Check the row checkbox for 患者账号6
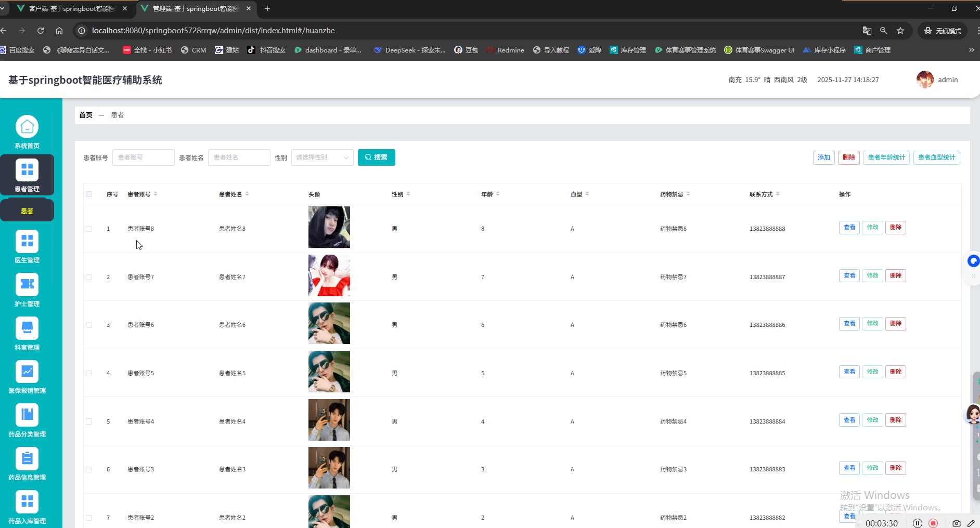Image resolution: width=980 pixels, height=528 pixels. click(89, 325)
